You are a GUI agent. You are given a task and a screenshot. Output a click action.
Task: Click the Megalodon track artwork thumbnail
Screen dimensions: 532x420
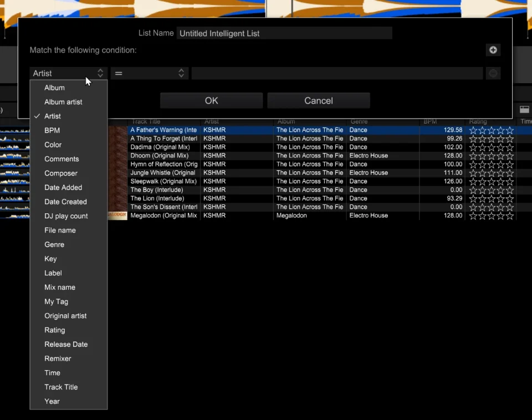pyautogui.click(x=117, y=216)
